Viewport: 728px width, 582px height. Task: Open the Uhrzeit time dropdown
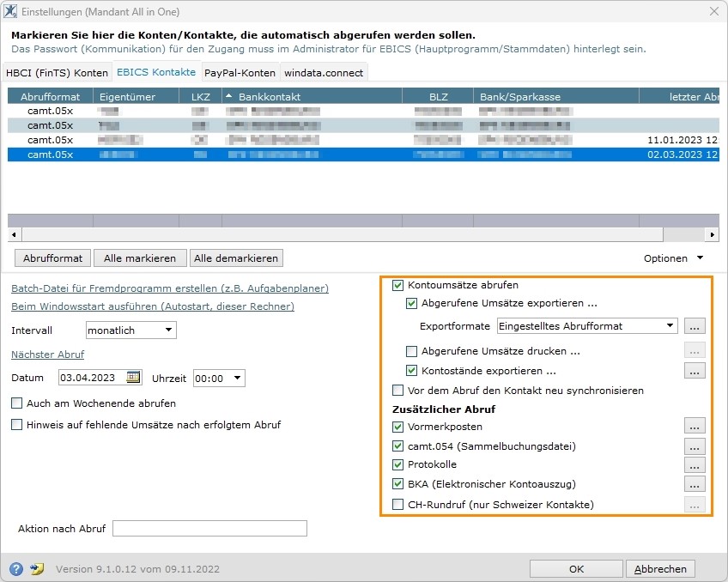[x=219, y=379]
